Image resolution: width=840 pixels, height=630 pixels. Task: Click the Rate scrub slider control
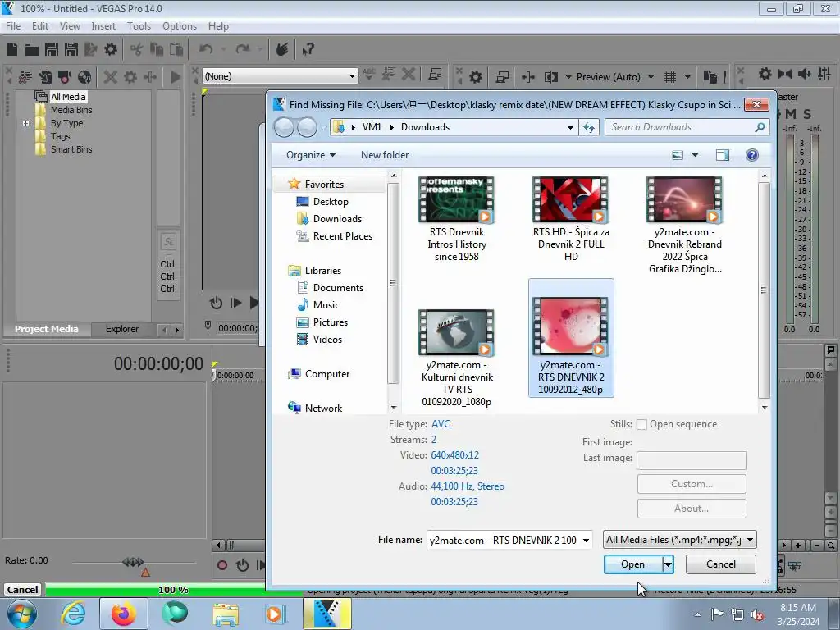pos(133,562)
